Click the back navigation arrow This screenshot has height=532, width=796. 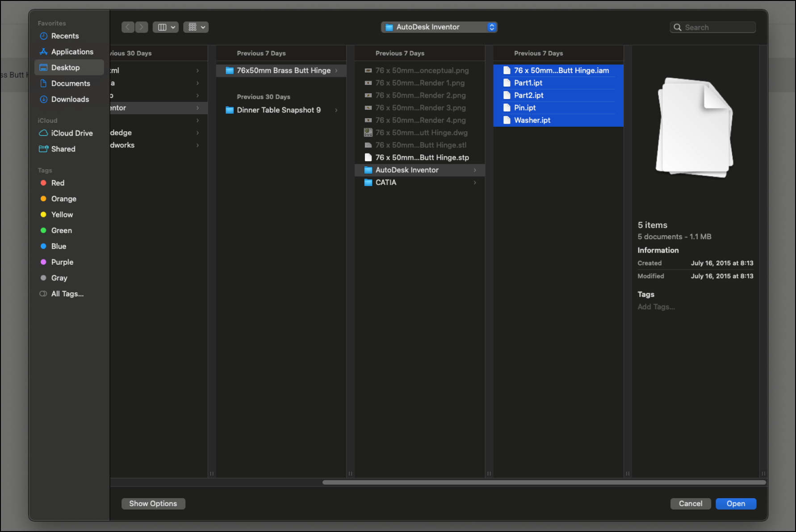tap(128, 27)
